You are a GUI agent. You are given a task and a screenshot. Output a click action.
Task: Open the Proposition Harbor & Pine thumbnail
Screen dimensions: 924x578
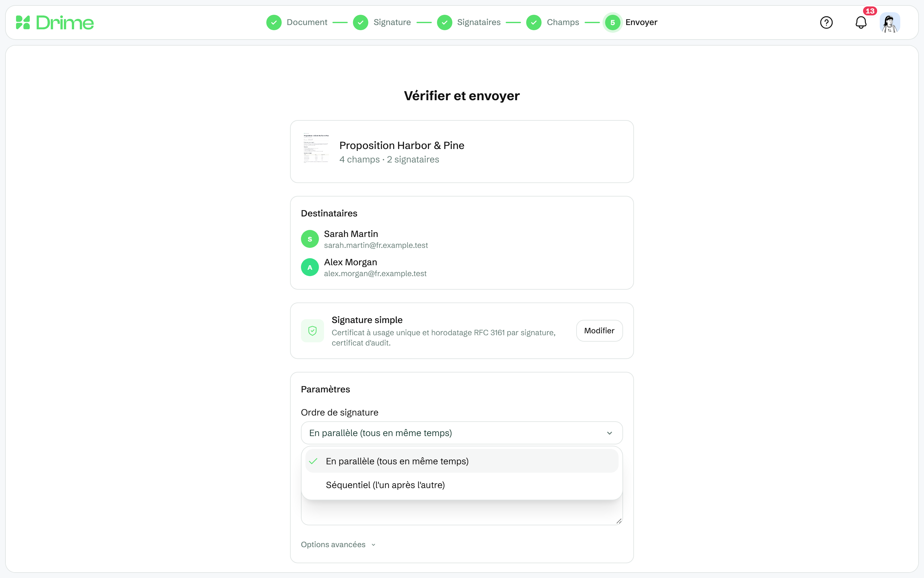[x=316, y=148]
